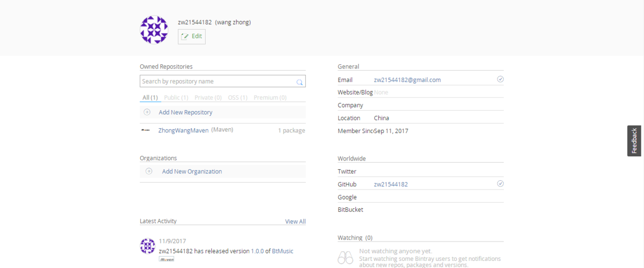Open the zw21544182 GitHub profile link
The height and width of the screenshot is (268, 644).
pyautogui.click(x=391, y=184)
